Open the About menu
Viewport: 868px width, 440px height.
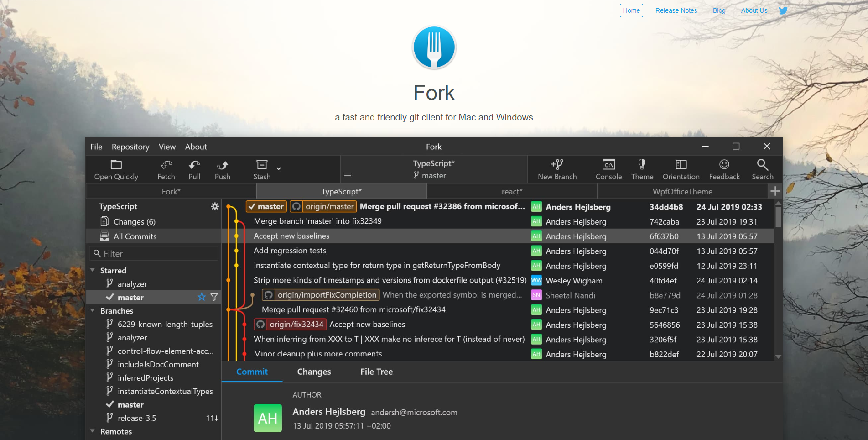[196, 147]
